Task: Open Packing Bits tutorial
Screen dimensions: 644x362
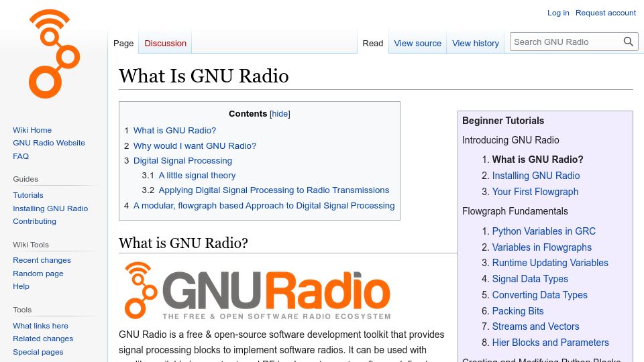Action: point(517,311)
